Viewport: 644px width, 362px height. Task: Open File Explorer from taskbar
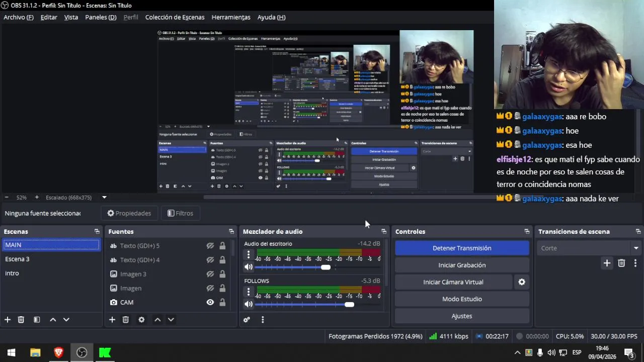tap(35, 352)
